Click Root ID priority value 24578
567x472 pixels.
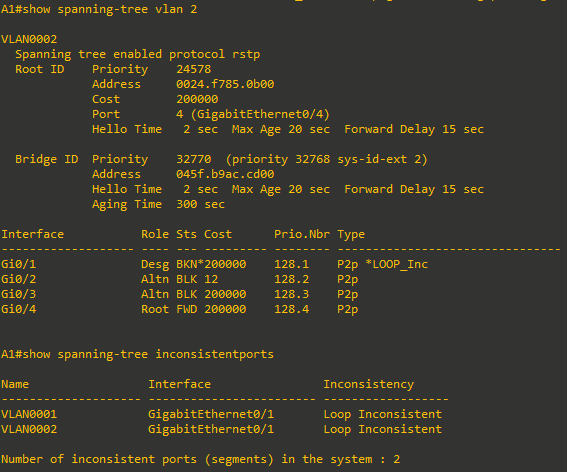pyautogui.click(x=194, y=69)
